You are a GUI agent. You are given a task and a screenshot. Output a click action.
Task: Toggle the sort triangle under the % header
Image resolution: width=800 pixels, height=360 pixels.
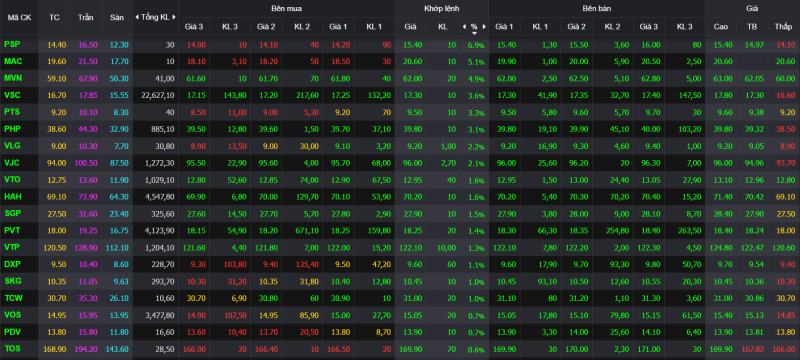pos(474,33)
